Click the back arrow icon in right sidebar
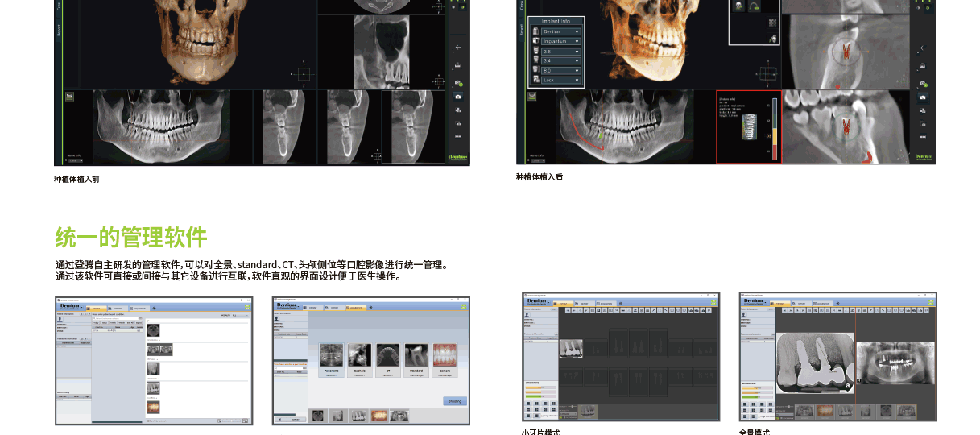 923,48
